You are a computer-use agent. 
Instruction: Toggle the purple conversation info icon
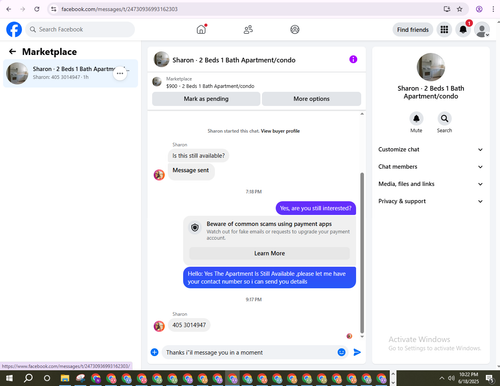353,59
